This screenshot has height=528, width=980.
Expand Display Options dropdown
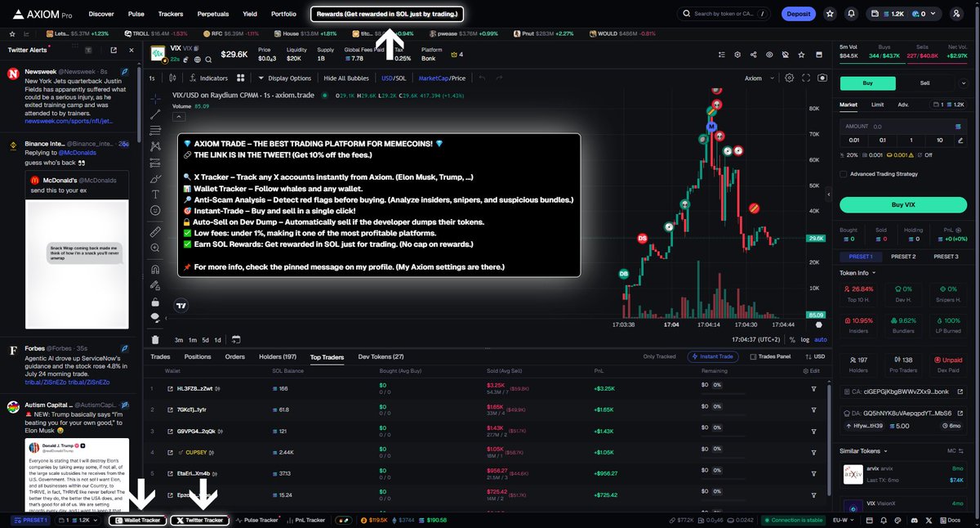pyautogui.click(x=284, y=78)
